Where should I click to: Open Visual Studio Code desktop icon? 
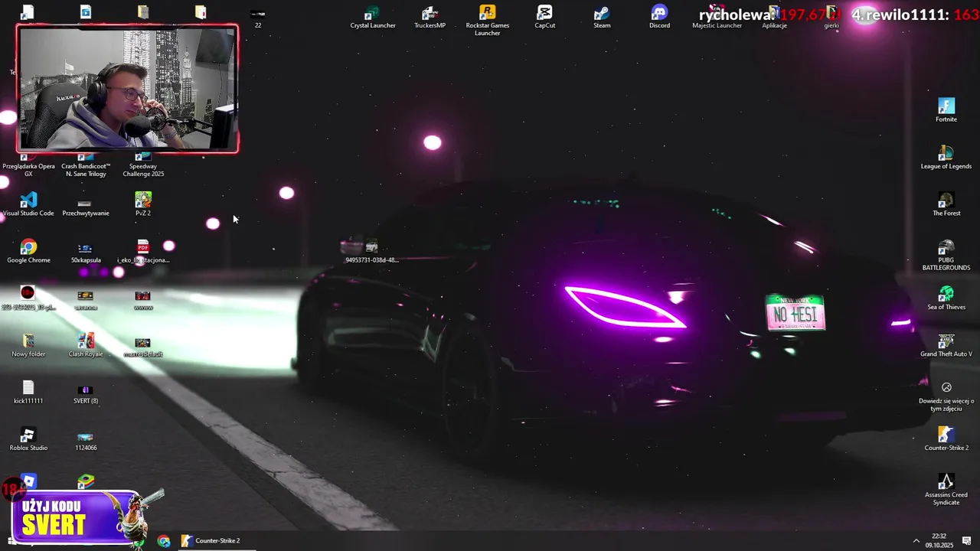tap(28, 204)
